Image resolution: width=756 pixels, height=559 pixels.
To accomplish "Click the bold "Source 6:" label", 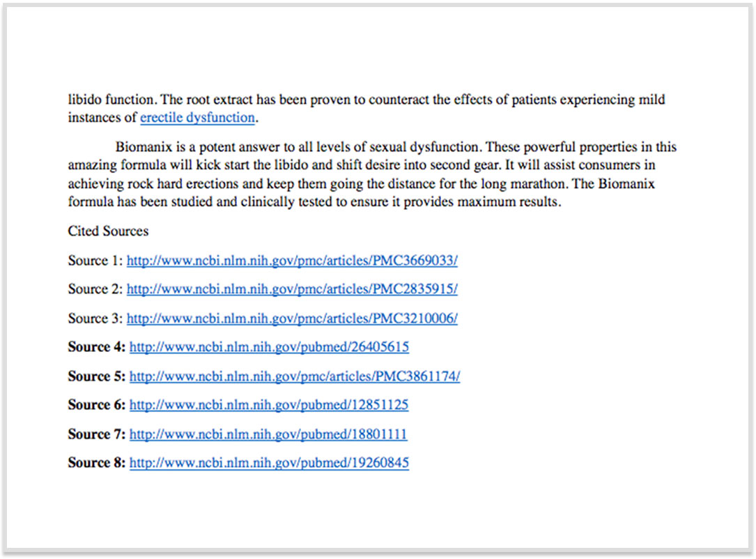I will pyautogui.click(x=97, y=405).
